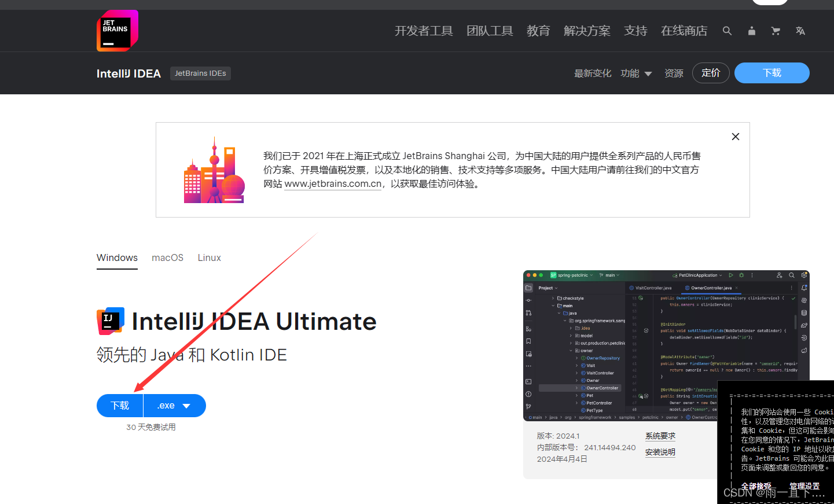
Task: Open the language selector icon
Action: pyautogui.click(x=800, y=31)
